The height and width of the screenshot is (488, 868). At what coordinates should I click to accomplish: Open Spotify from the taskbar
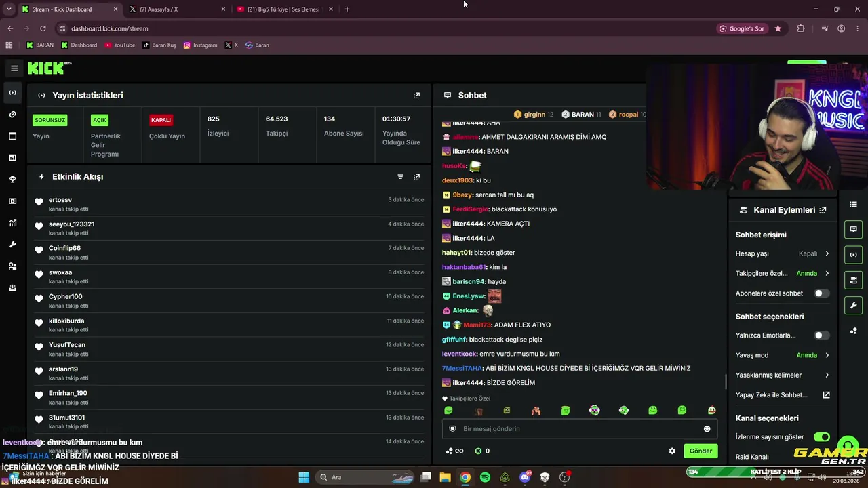click(485, 477)
